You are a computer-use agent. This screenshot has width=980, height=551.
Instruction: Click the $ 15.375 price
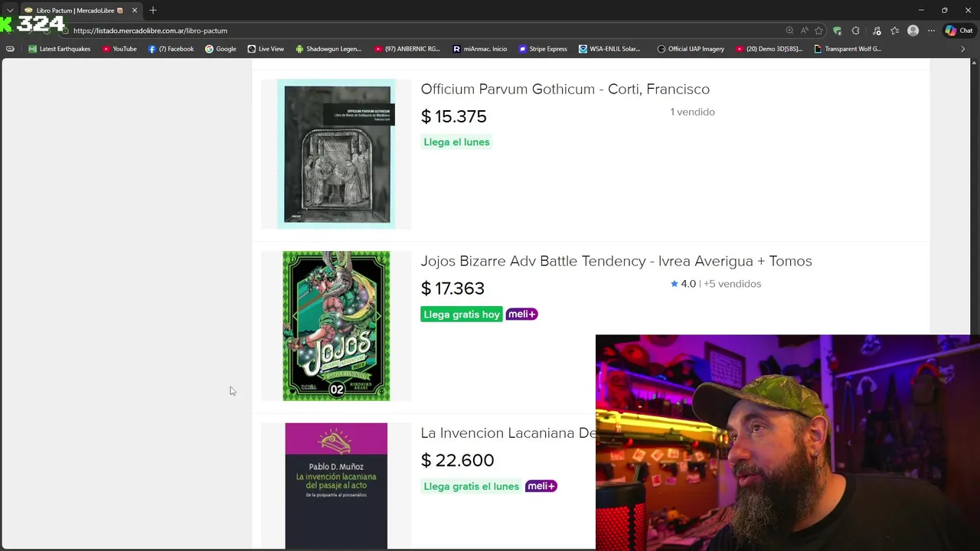tap(453, 116)
